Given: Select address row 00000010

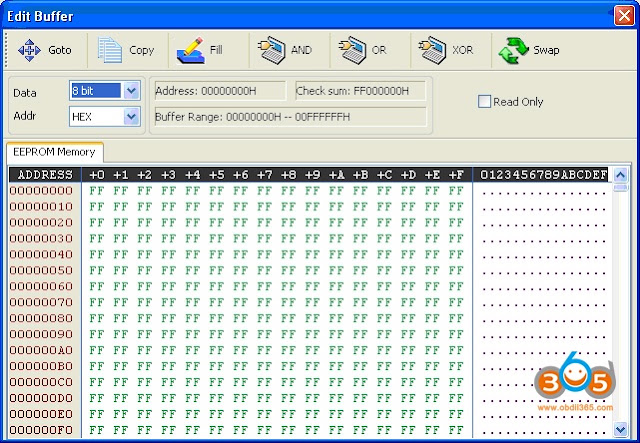Looking at the screenshot, I should tap(41, 207).
